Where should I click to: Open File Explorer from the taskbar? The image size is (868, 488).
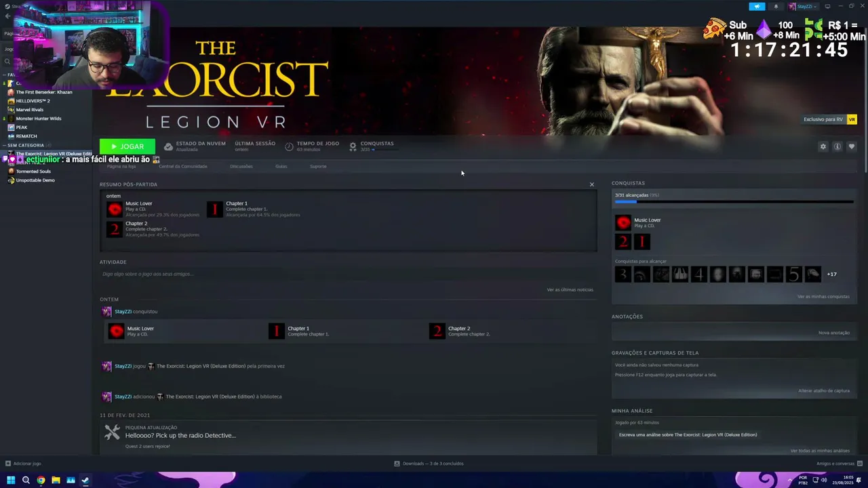coord(56,480)
